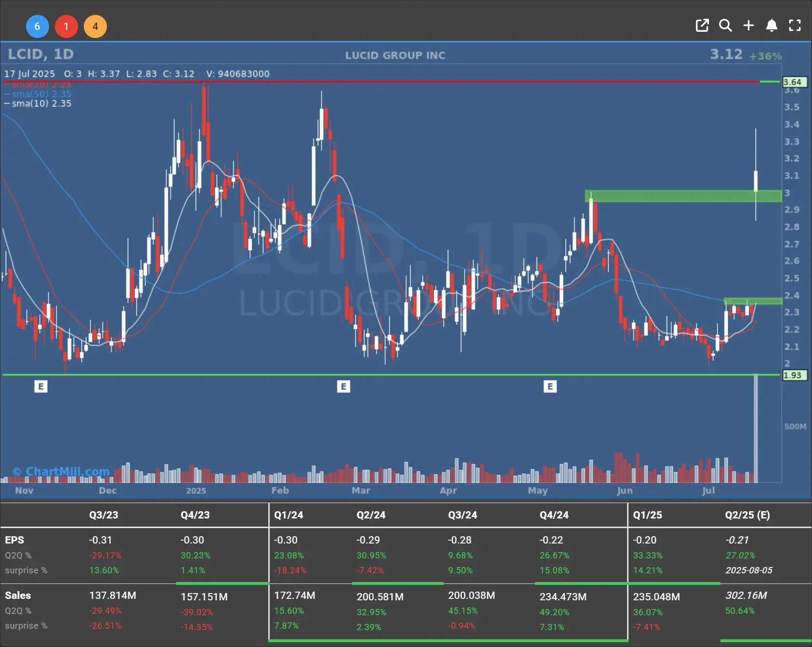Click the 1.93 support price tag
The height and width of the screenshot is (647, 812).
[x=795, y=375]
